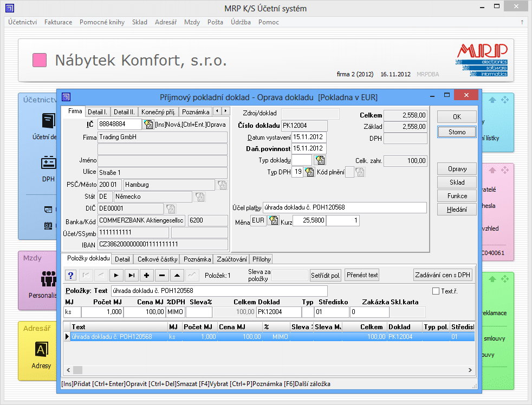
Task: Click the Zadávání cen s DPH button
Action: click(x=443, y=275)
